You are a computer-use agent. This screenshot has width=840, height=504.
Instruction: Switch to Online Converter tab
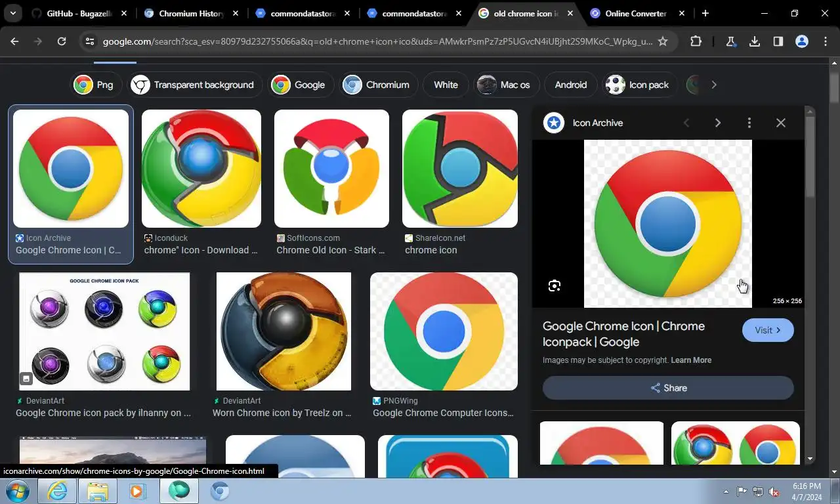629,13
